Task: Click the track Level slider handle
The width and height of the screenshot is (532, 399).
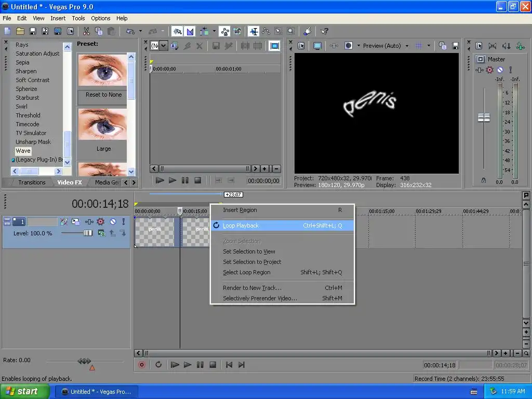Action: coord(88,233)
